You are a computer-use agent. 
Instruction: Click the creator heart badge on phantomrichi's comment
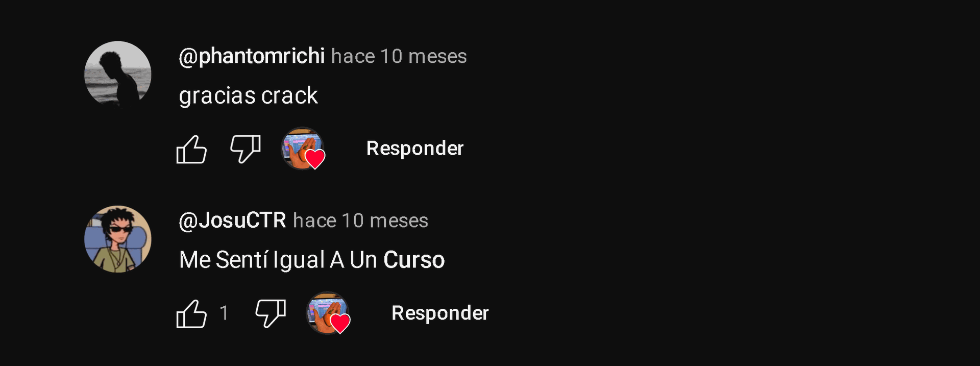click(303, 149)
